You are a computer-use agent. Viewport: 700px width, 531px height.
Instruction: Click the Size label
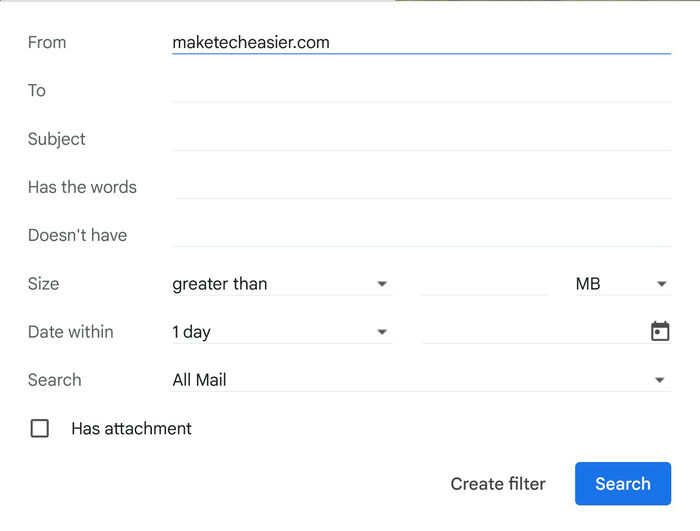pyautogui.click(x=43, y=284)
